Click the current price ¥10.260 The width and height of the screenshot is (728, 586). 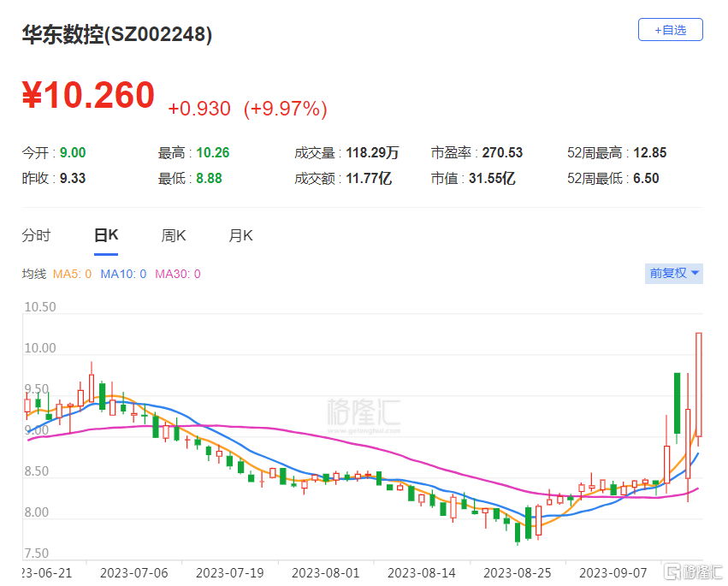(x=88, y=95)
